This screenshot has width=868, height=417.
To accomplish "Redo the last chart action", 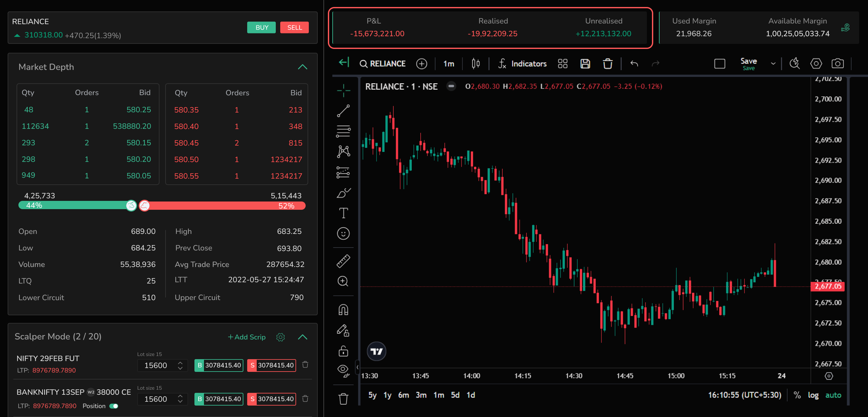I will pos(655,63).
